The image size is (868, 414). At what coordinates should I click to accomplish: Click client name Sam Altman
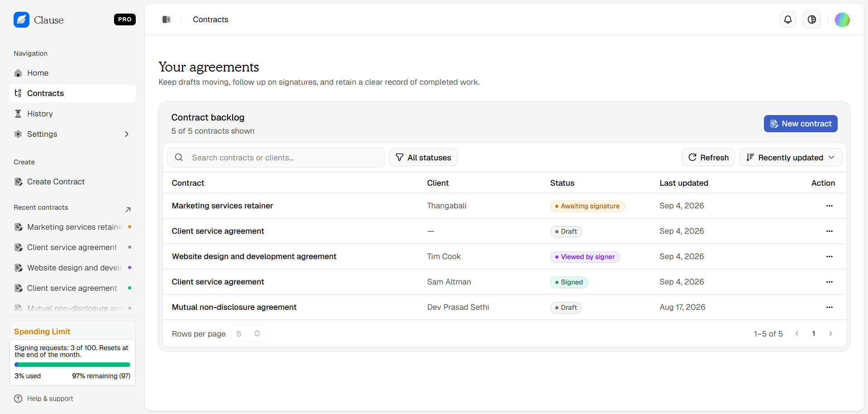click(x=449, y=282)
